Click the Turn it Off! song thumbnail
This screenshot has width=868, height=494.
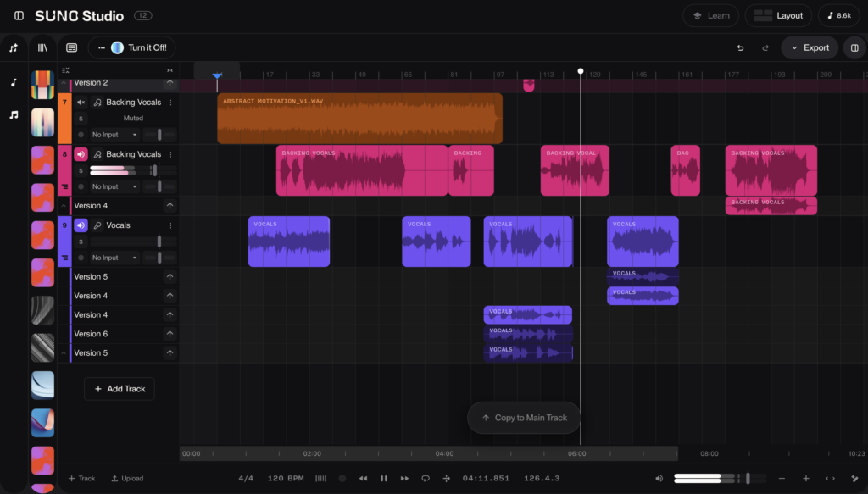coord(116,47)
